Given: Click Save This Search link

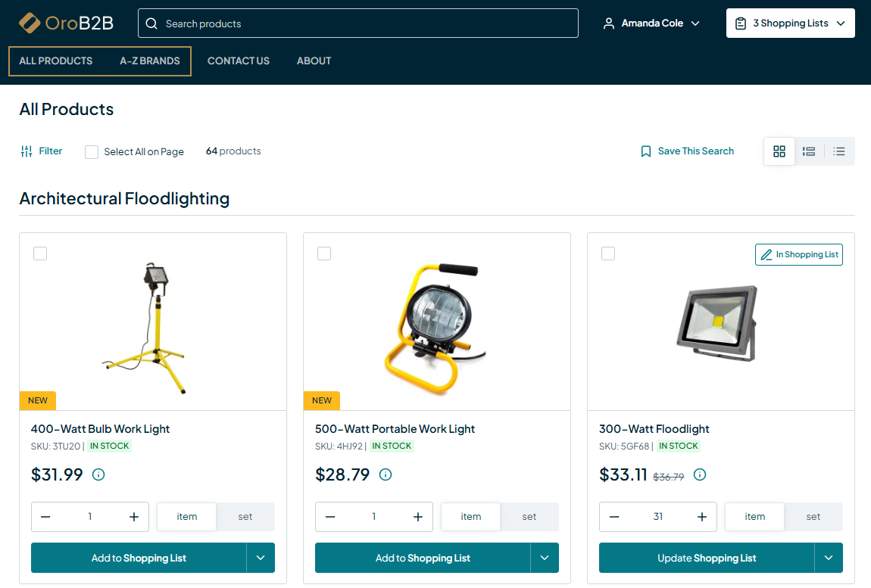Looking at the screenshot, I should [687, 151].
